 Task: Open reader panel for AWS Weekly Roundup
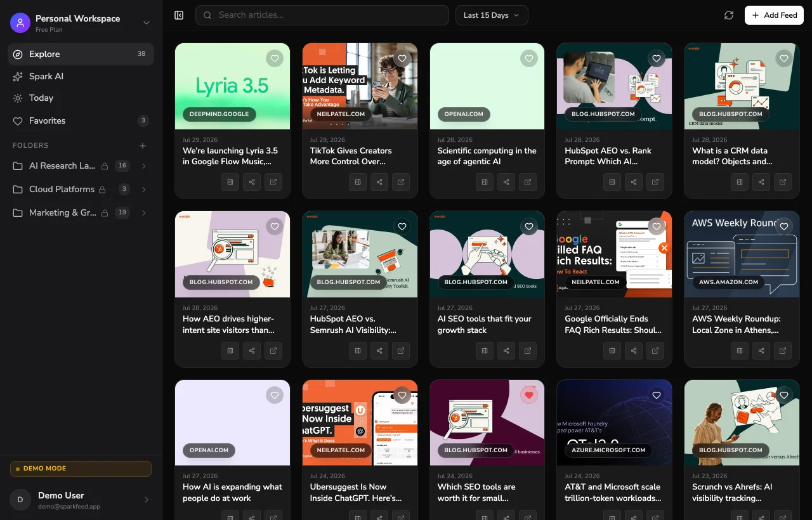[740, 350]
